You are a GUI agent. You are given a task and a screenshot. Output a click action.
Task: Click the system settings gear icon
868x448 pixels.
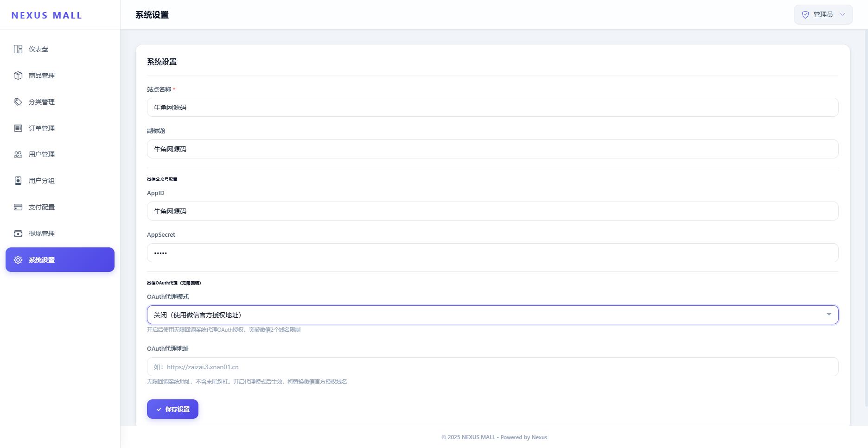(18, 260)
